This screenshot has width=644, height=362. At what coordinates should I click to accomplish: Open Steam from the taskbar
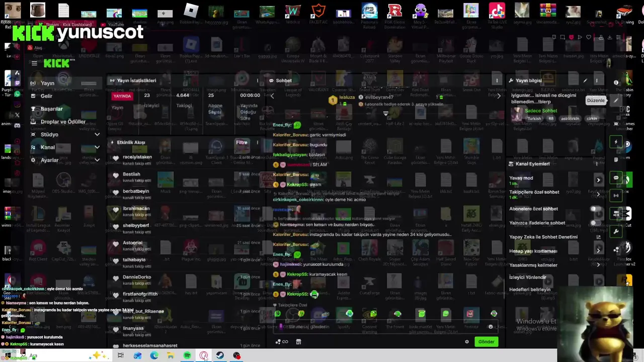(220, 356)
